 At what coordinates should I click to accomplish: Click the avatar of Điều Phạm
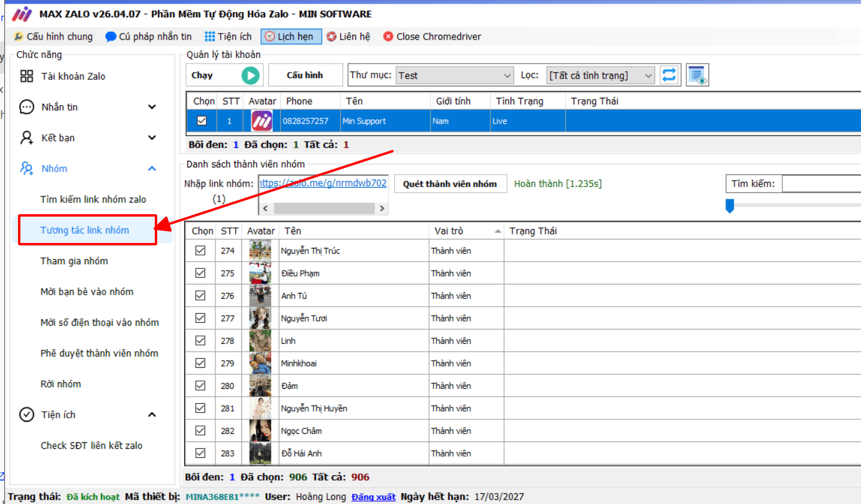(x=260, y=273)
